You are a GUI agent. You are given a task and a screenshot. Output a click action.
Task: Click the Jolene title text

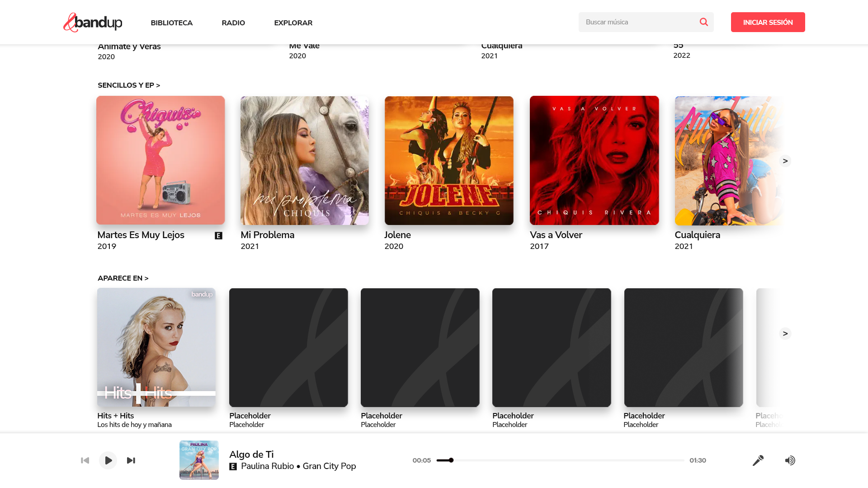398,235
